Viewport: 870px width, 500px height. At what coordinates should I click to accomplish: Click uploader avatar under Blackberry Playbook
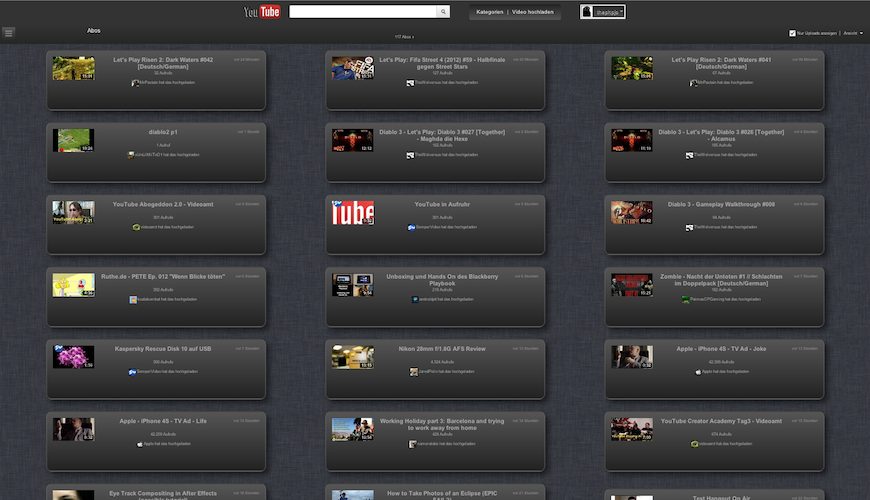pos(414,299)
